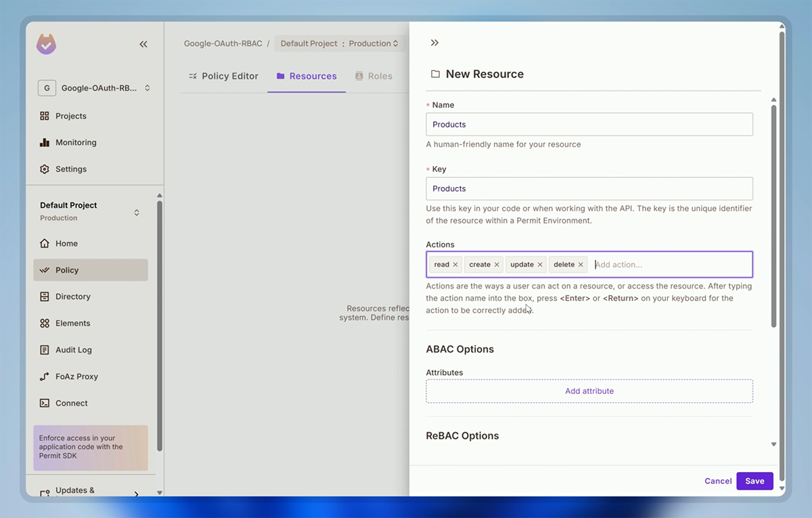Go to Home in the sidebar
The width and height of the screenshot is (812, 518).
66,243
